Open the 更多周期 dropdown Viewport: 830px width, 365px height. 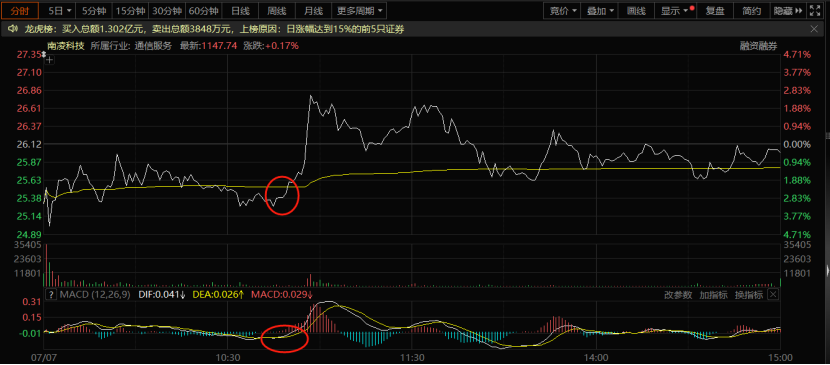point(359,10)
